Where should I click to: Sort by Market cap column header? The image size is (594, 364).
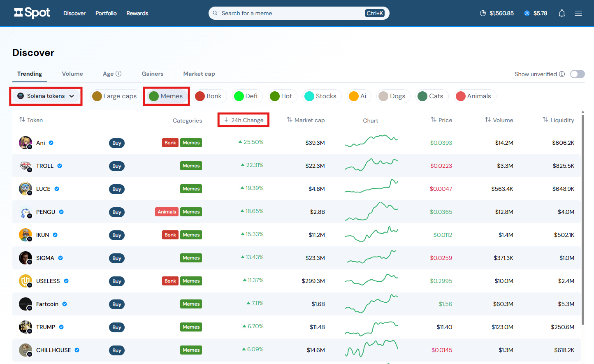[x=306, y=120]
